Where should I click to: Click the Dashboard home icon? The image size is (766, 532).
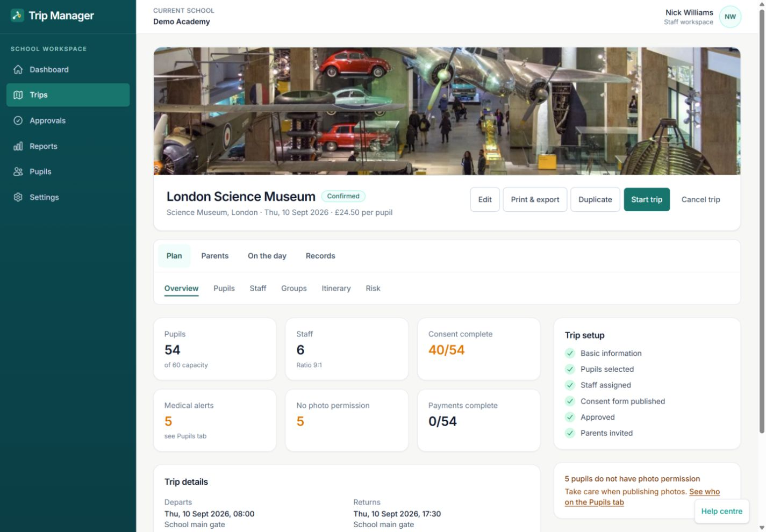18,69
